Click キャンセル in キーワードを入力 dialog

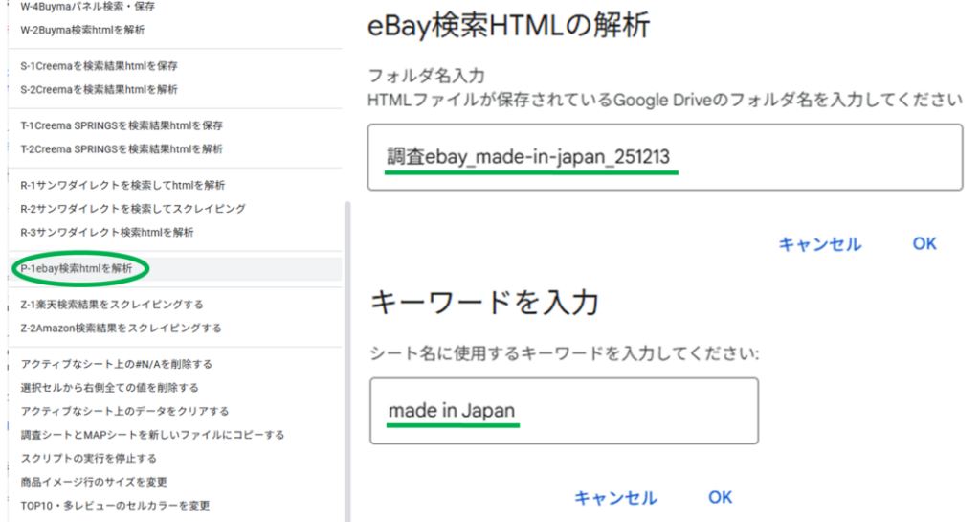[x=615, y=498]
